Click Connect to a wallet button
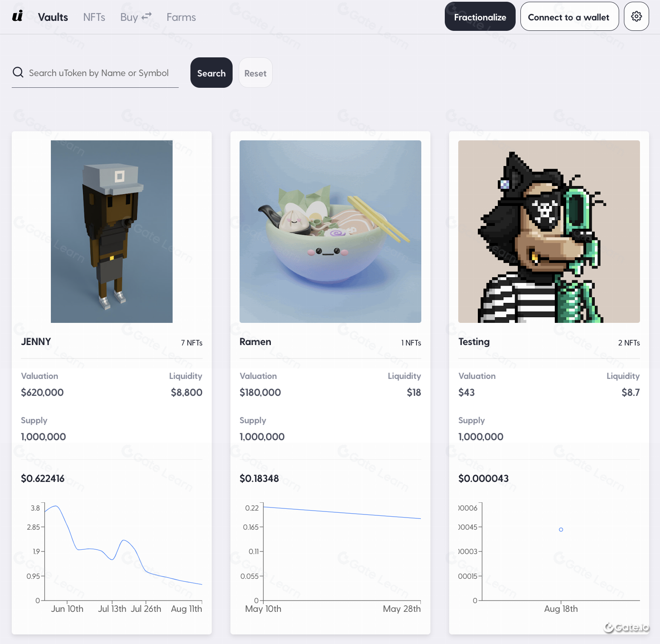This screenshot has width=660, height=644. coord(569,17)
